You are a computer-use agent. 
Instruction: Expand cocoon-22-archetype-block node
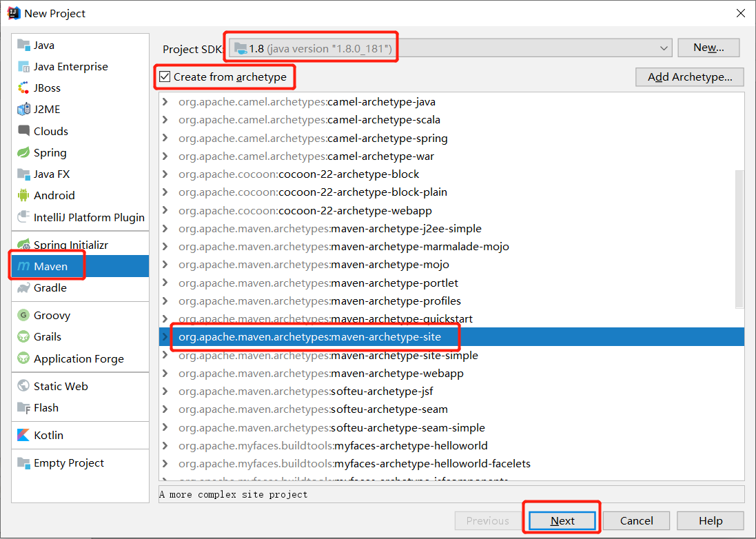165,174
